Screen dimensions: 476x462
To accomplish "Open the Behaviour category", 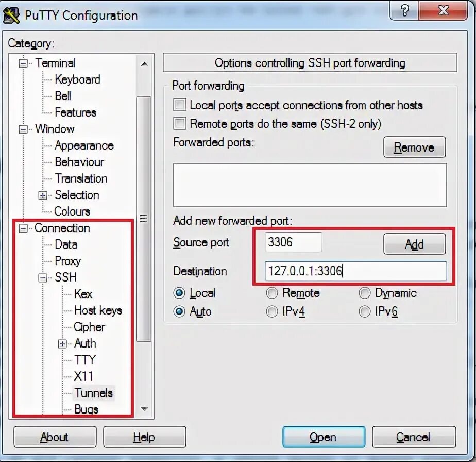I will pos(79,162).
